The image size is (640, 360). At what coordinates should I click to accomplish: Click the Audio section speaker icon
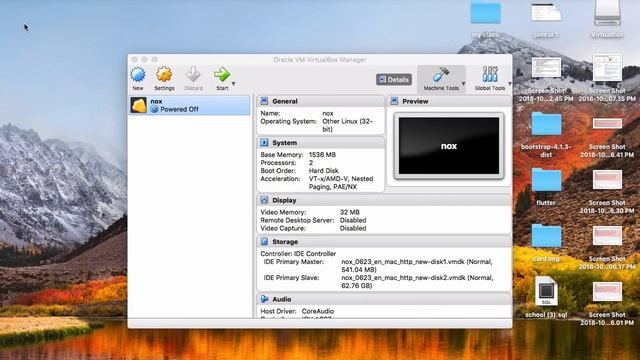pyautogui.click(x=264, y=299)
